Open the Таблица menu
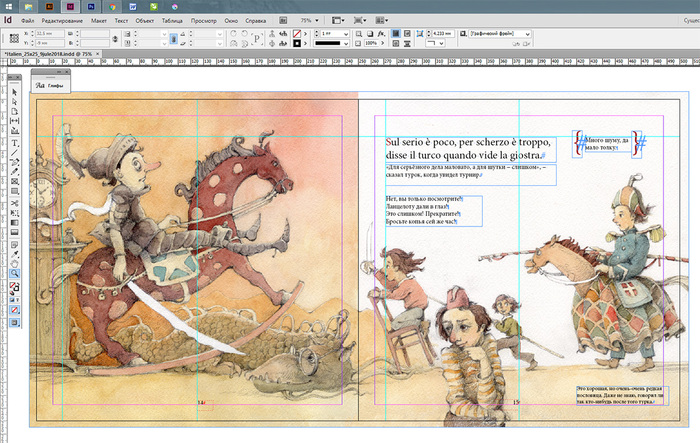 point(174,19)
